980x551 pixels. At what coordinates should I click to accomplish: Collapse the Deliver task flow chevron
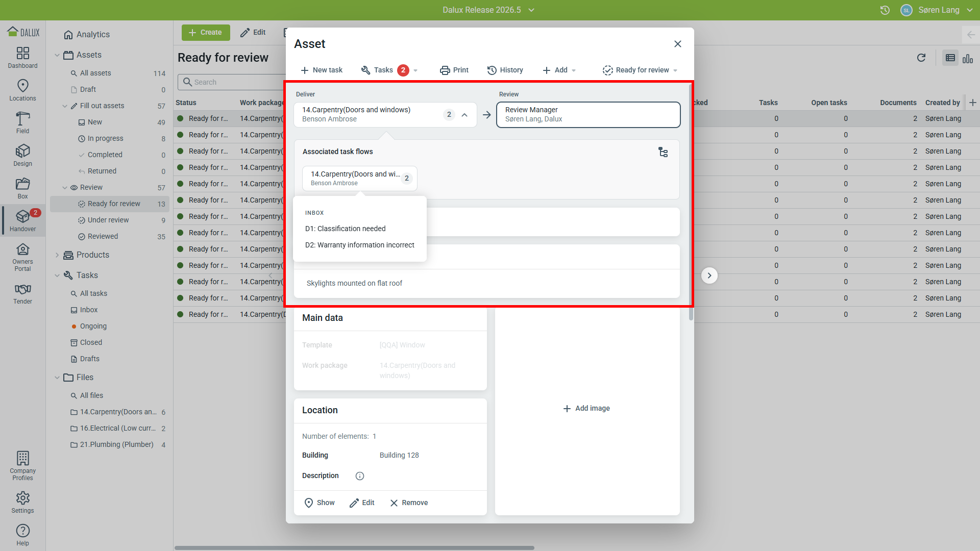tap(464, 115)
